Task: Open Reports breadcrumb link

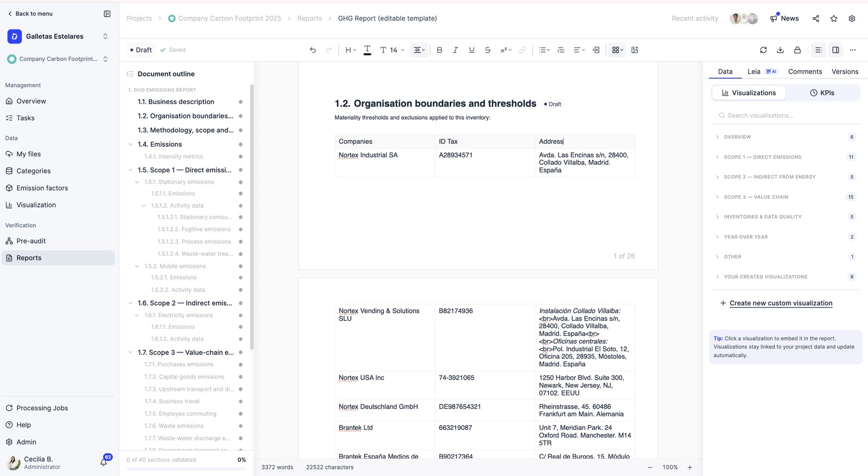Action: point(309,18)
